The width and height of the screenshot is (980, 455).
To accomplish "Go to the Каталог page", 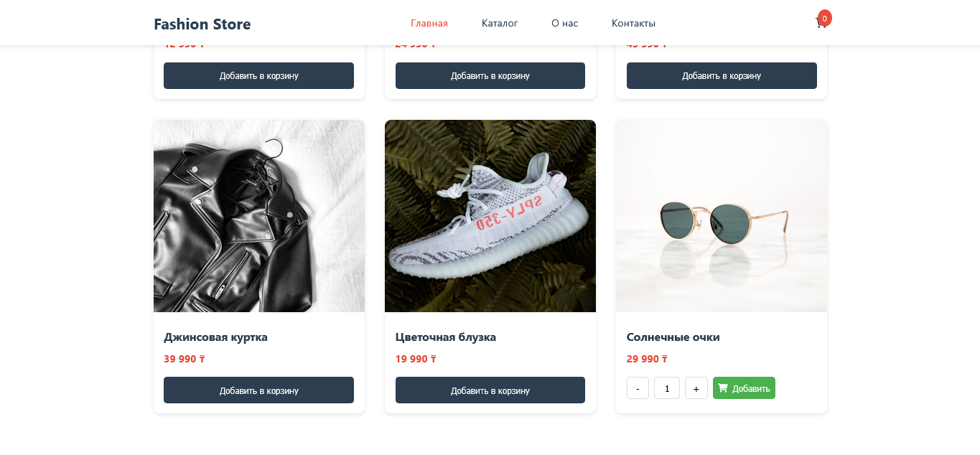I will coord(500,23).
